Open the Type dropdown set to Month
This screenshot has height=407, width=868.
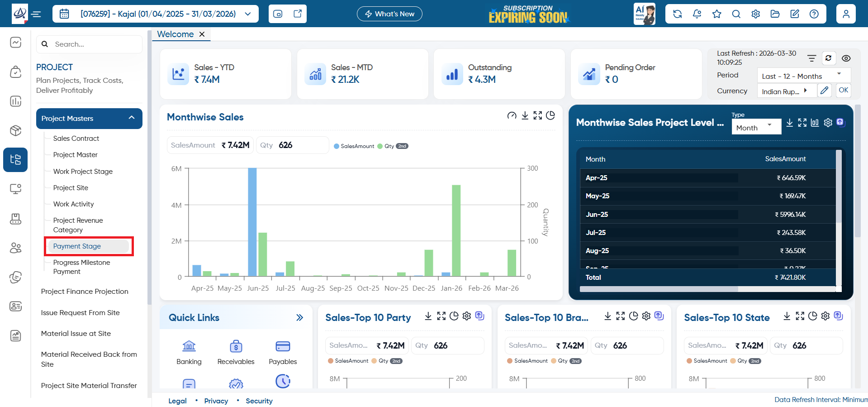pos(756,127)
